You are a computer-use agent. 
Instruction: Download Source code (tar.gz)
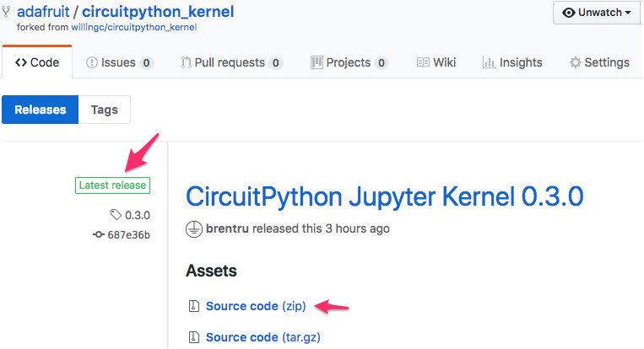coord(262,337)
